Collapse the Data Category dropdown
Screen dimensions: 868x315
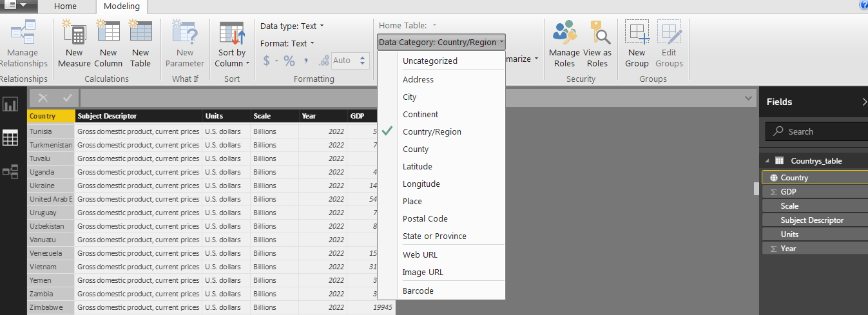pos(441,42)
